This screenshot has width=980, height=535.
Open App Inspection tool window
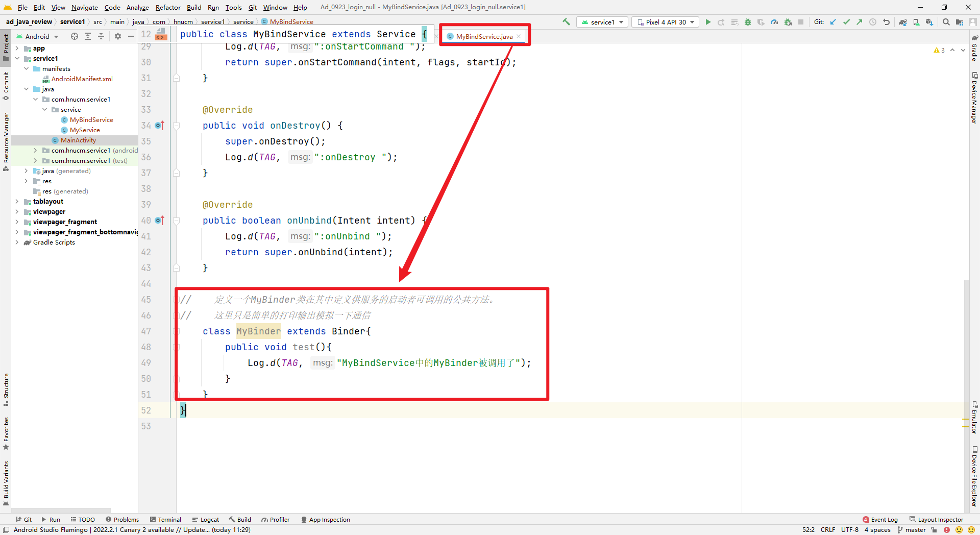tap(325, 520)
